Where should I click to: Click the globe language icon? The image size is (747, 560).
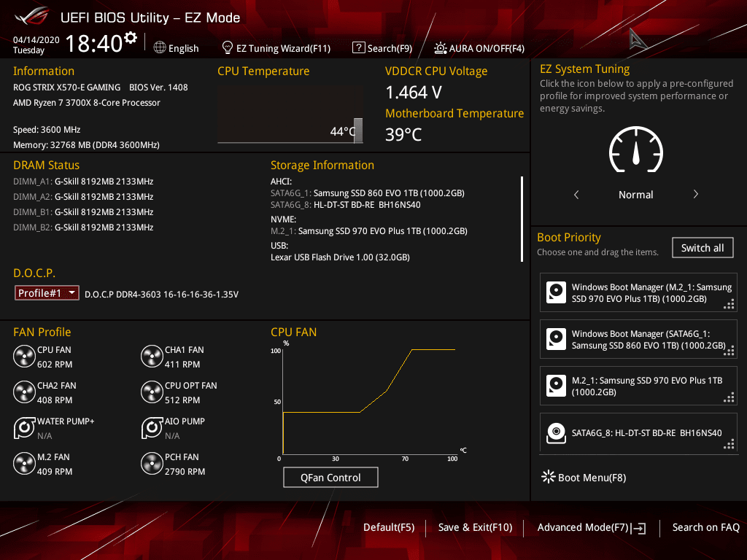160,47
